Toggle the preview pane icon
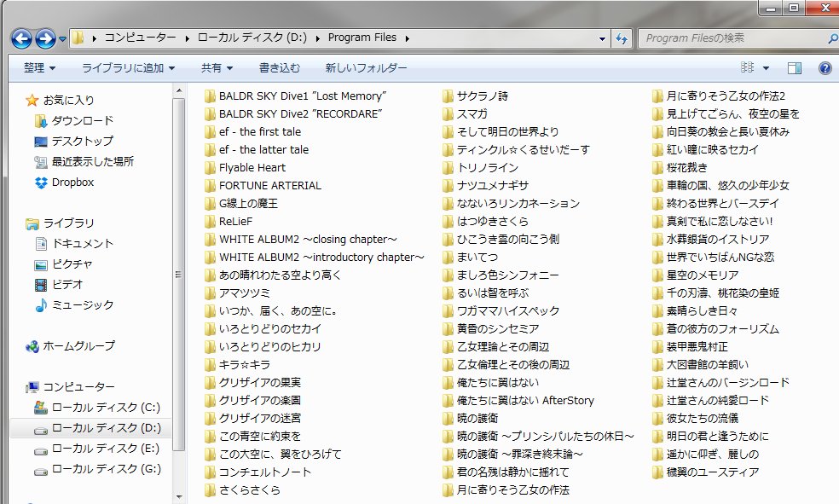The height and width of the screenshot is (504, 839). point(795,68)
